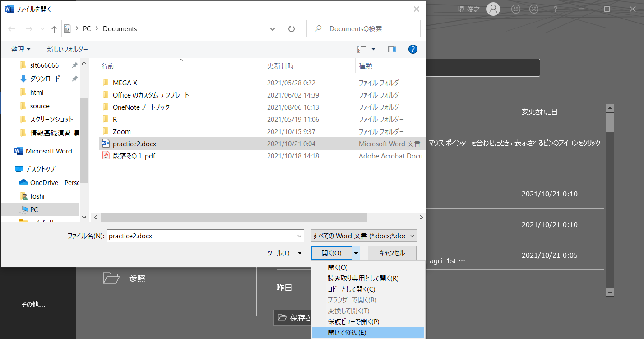Click PC in the address bar breadcrumb
The width and height of the screenshot is (644, 339).
[87, 29]
